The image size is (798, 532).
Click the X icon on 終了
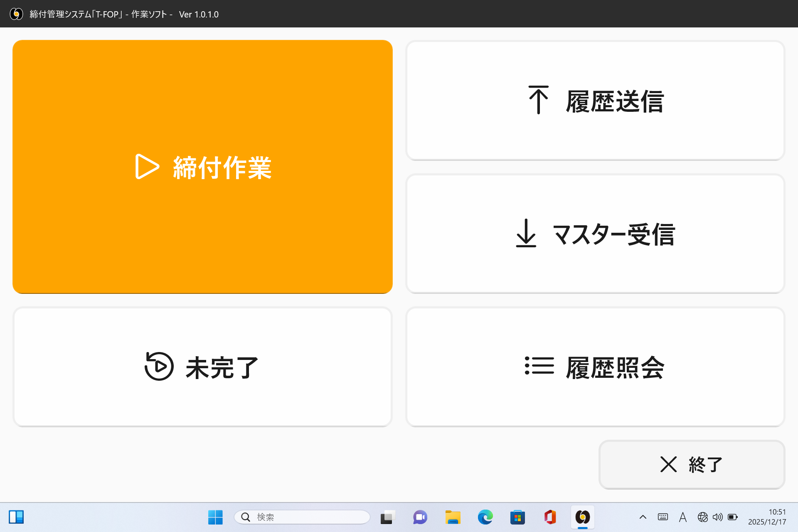(668, 465)
